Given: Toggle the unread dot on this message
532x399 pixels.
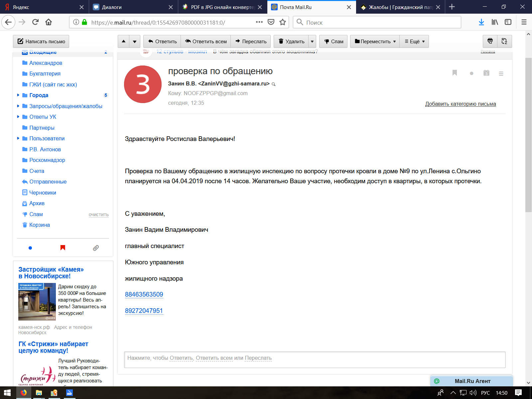Looking at the screenshot, I should (471, 73).
